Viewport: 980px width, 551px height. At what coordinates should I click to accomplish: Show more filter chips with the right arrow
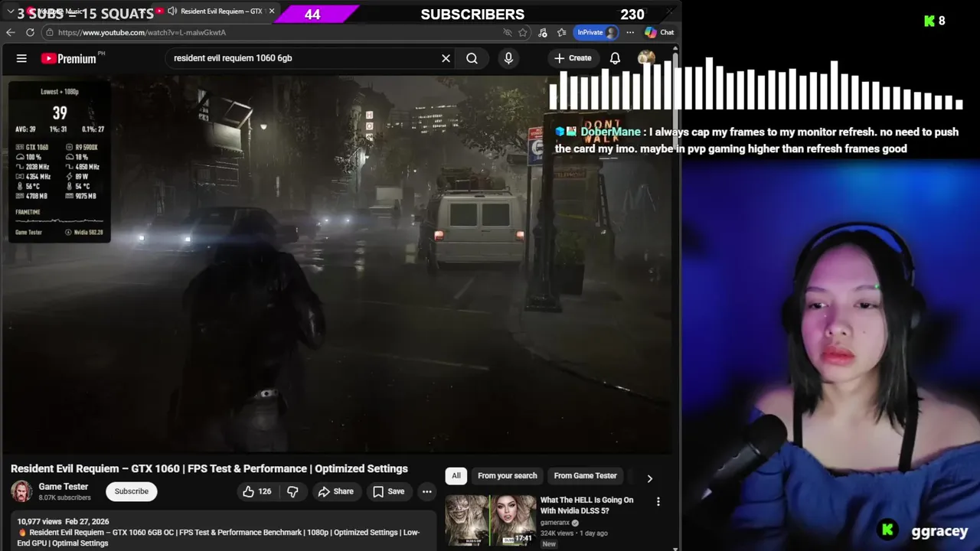click(649, 478)
